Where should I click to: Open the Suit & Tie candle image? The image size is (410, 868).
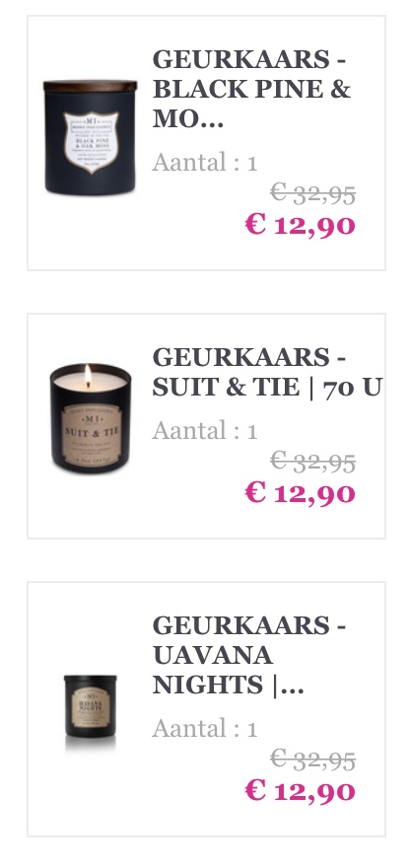coord(91,418)
